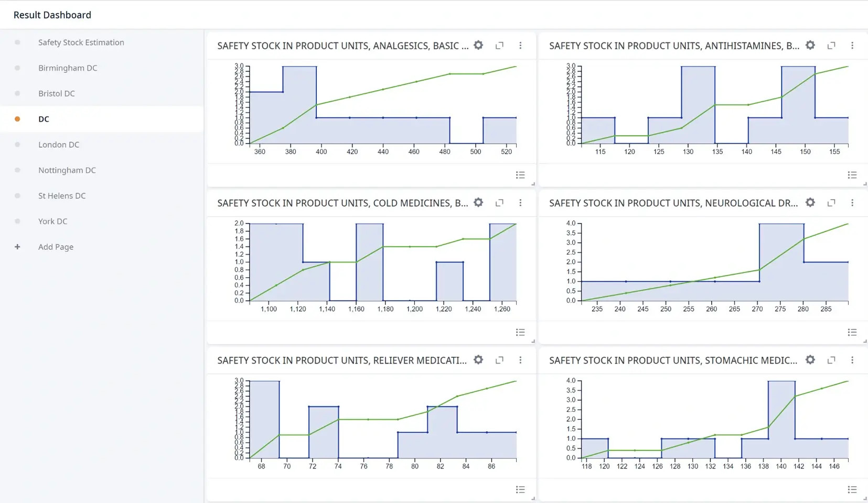Screen dimensions: 868x503
Task: Open three-dot menu on Analgesics widget
Action: (x=520, y=46)
